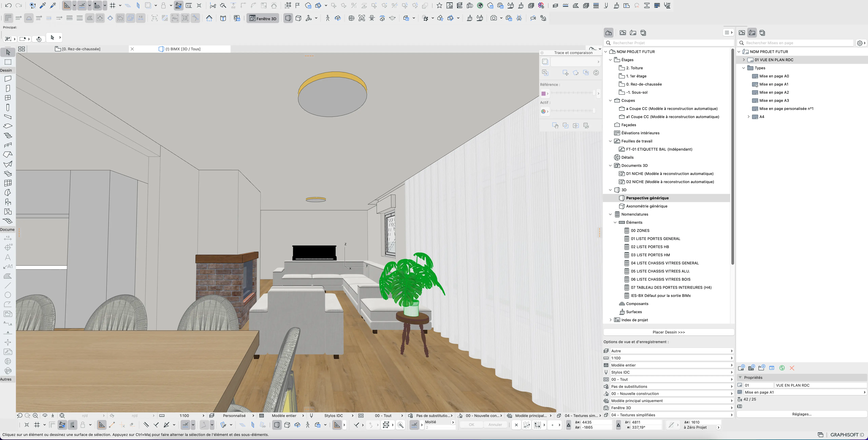Select the Curtain Wall tool
This screenshot has width=868, height=440.
pos(8,183)
